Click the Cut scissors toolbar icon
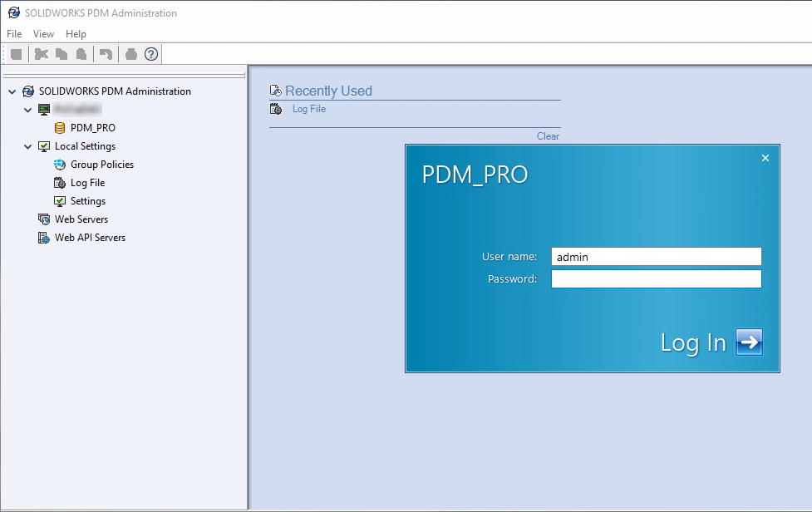 point(41,54)
